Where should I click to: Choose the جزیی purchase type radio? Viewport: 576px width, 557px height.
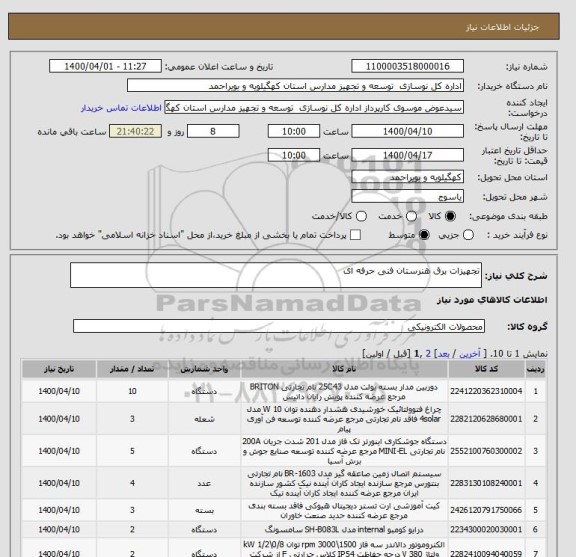pyautogui.click(x=468, y=235)
